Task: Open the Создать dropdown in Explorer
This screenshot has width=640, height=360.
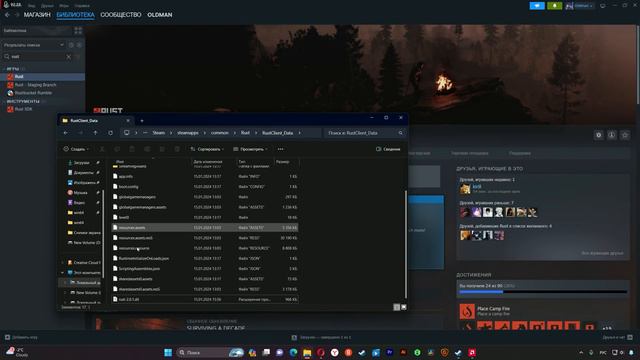Action: coord(76,149)
